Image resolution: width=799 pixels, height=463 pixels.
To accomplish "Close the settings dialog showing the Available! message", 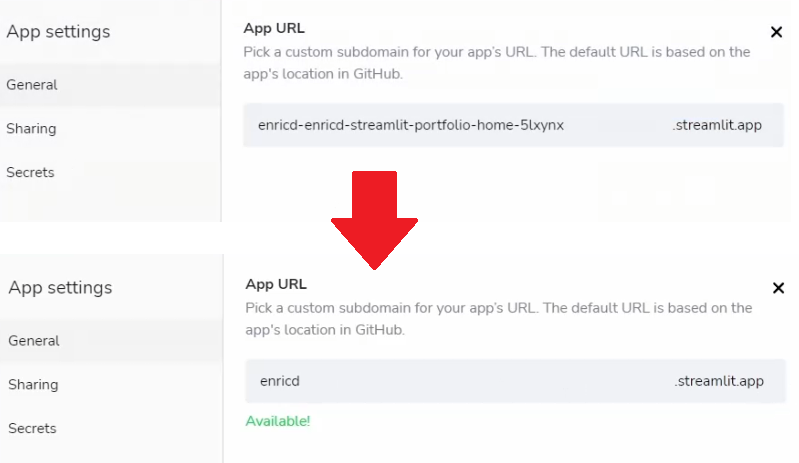I will pos(778,288).
